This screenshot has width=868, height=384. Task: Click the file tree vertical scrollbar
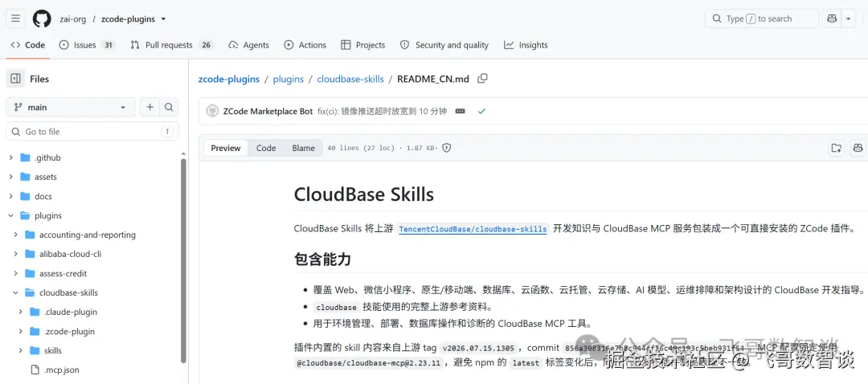point(184,260)
